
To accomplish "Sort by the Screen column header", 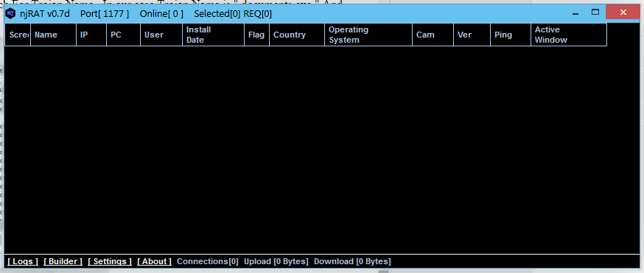I will click(x=18, y=35).
